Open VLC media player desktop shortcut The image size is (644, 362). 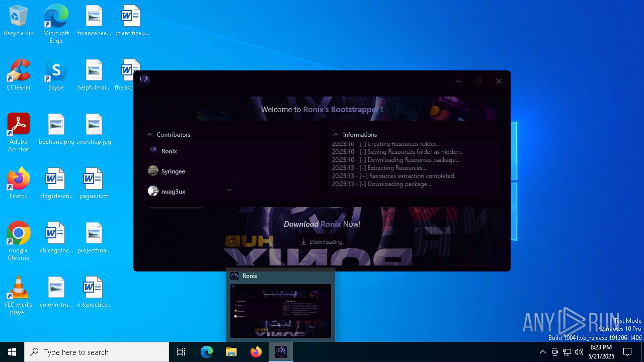tap(19, 296)
